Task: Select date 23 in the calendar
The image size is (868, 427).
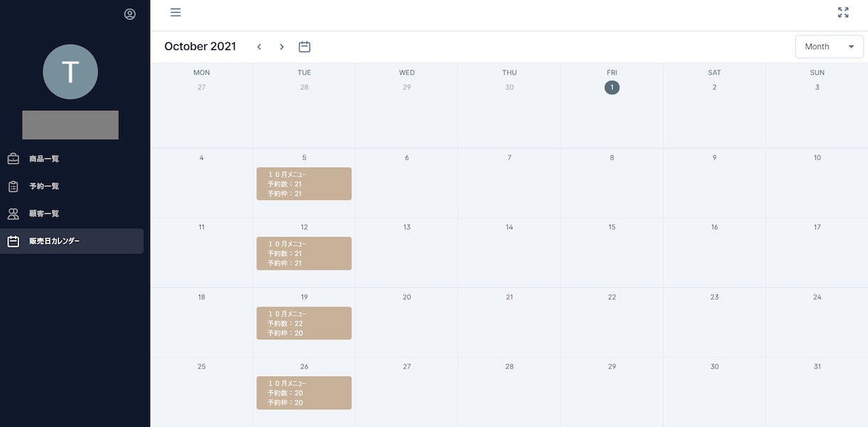Action: click(x=714, y=297)
